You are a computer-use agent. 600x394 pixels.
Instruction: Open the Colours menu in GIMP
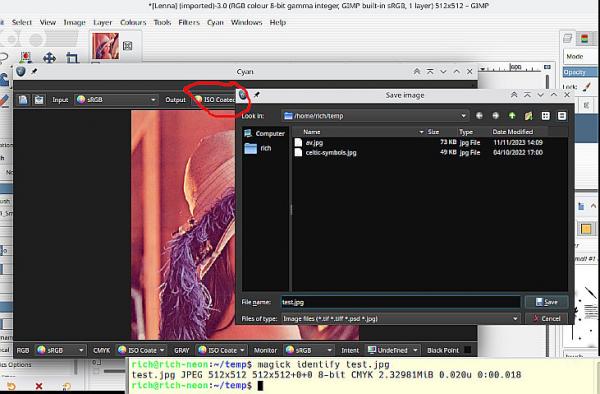pyautogui.click(x=133, y=22)
